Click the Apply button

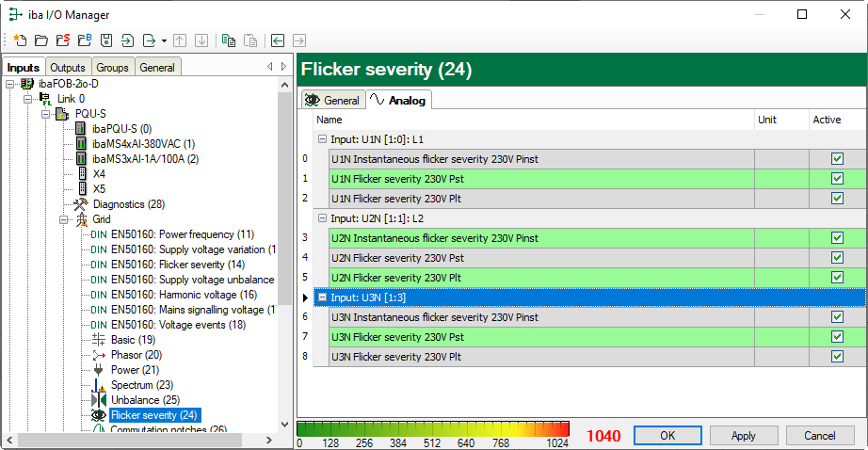click(x=744, y=436)
